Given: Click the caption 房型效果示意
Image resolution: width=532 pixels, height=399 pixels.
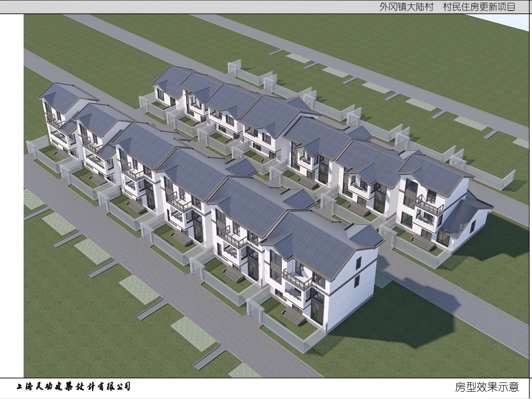Looking at the screenshot, I should point(487,387).
